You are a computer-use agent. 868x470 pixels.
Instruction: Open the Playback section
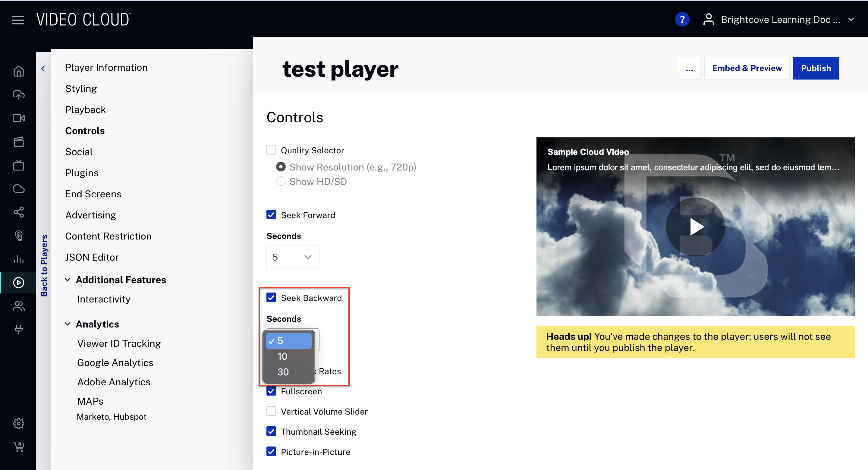(x=85, y=109)
